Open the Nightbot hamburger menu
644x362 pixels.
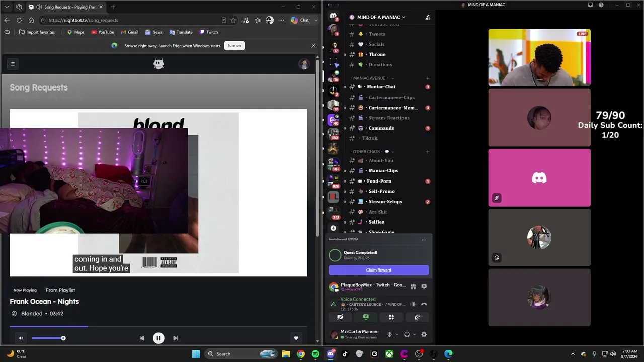point(13,64)
